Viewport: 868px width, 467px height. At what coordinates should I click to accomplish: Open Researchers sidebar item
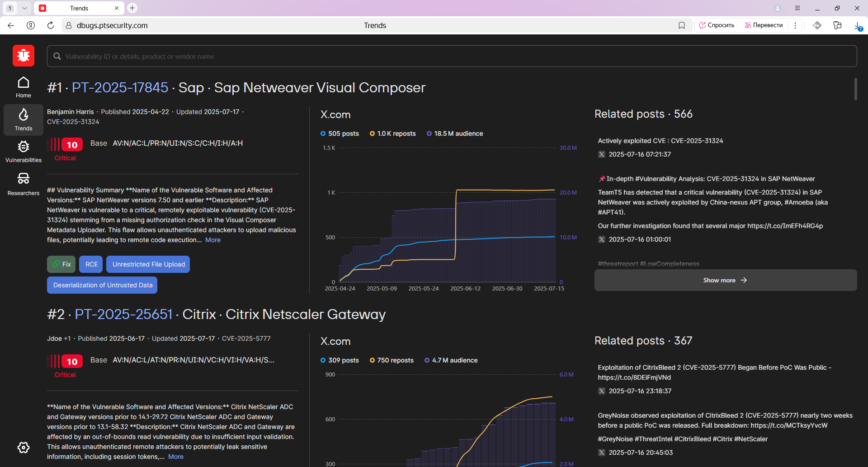[24, 184]
